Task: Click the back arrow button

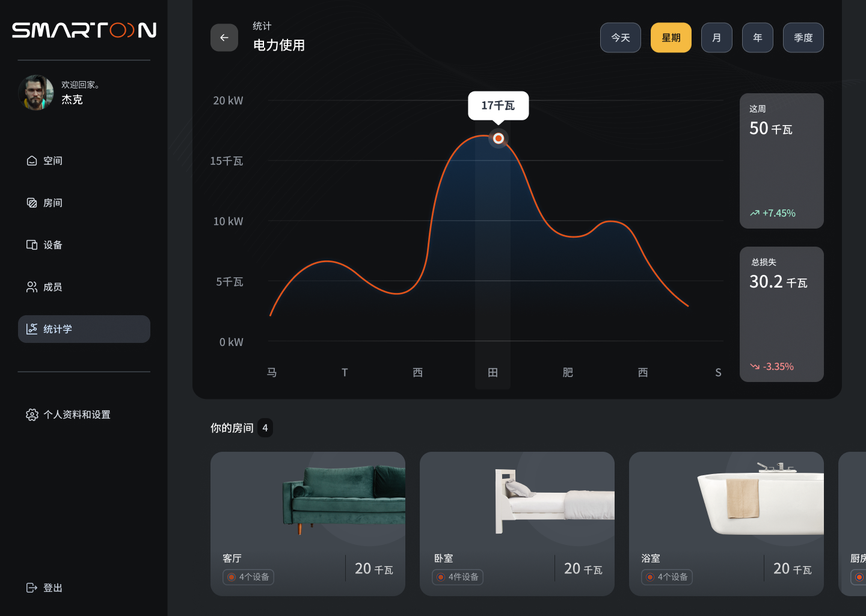Action: [224, 38]
